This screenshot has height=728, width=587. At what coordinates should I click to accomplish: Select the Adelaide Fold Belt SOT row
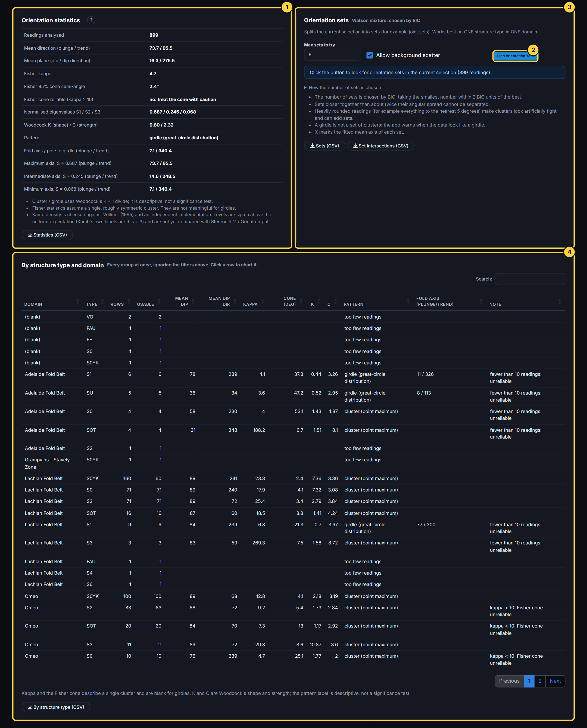click(293, 433)
